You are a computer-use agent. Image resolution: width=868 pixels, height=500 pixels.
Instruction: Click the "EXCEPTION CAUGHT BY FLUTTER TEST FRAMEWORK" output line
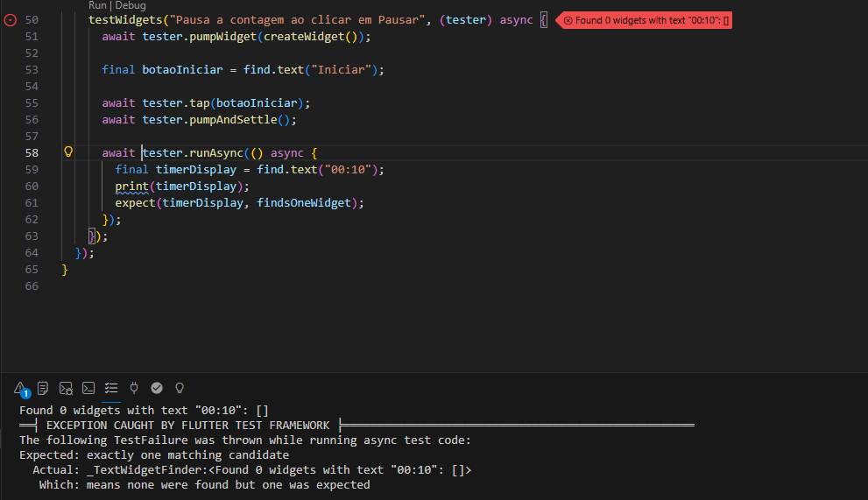coord(187,426)
